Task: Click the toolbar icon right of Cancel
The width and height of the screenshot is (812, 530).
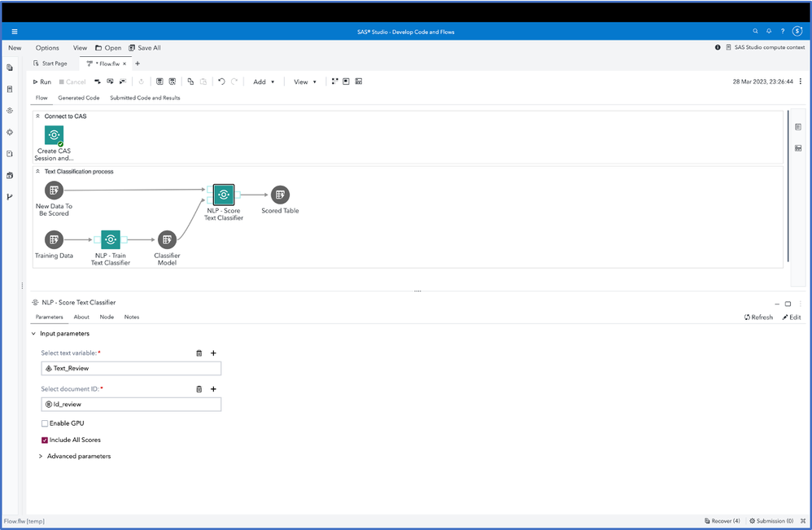Action: (98, 81)
